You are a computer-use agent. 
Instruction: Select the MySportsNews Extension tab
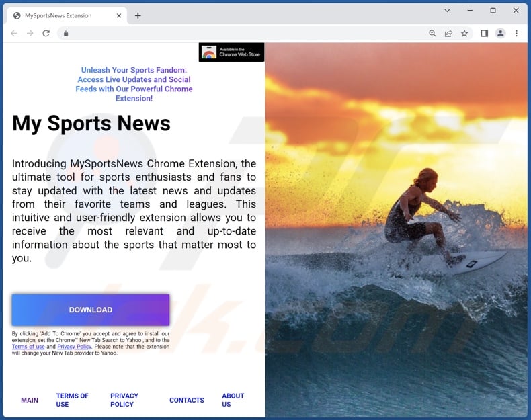point(67,15)
